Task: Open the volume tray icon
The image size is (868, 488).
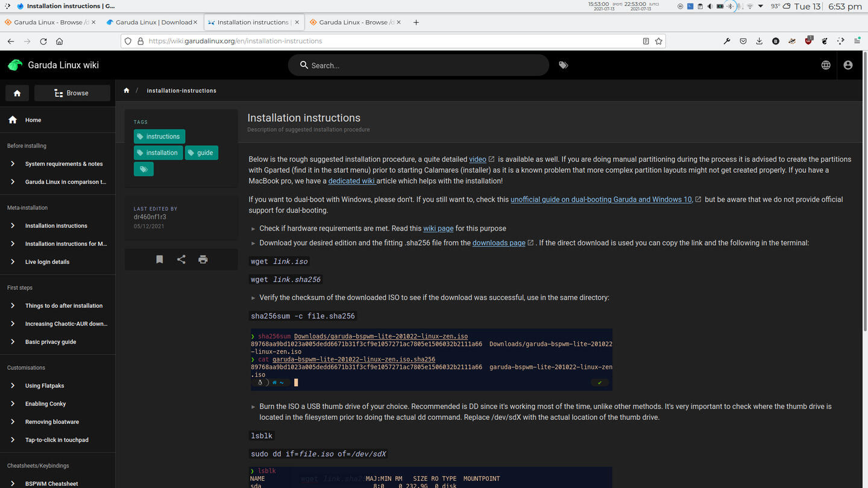Action: [x=709, y=6]
